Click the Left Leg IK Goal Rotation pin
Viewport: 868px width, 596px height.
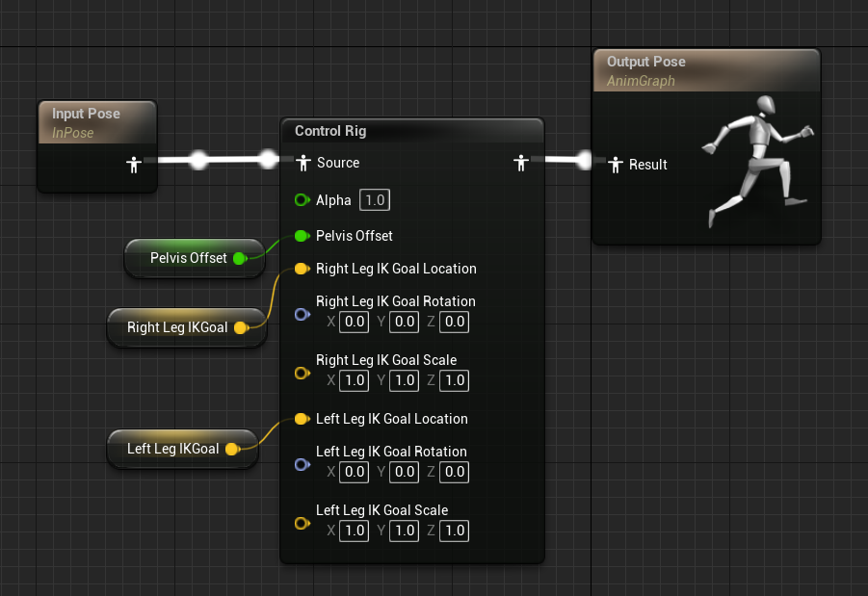[302, 464]
